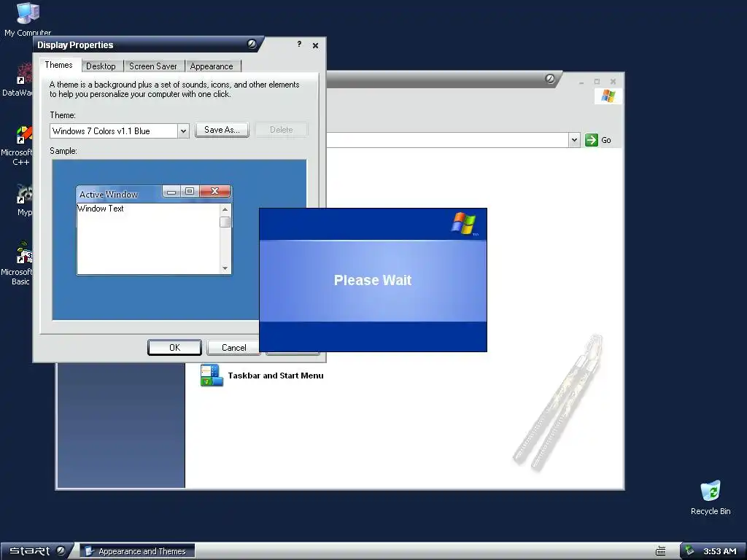Click the sample window scrollbar down arrow

(x=225, y=268)
